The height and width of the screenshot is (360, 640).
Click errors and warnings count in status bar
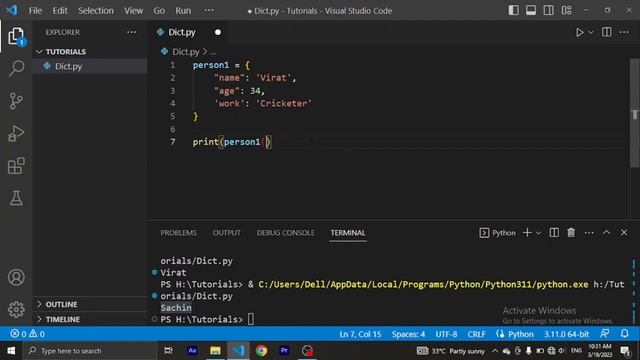pos(28,334)
